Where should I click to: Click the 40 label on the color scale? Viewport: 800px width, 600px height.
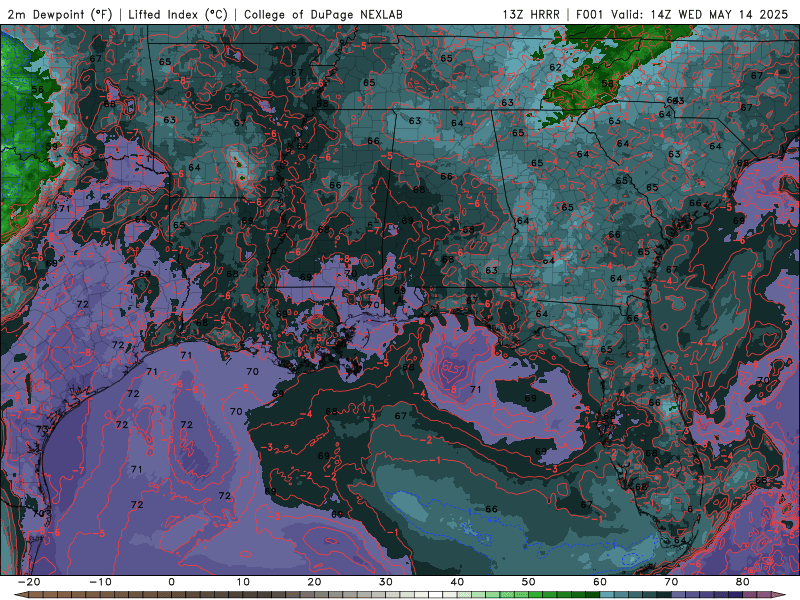click(x=457, y=582)
